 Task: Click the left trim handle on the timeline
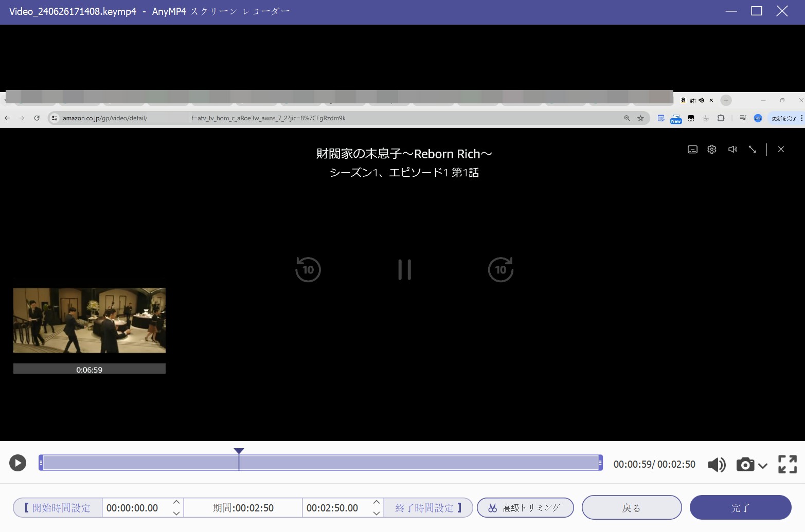click(x=41, y=463)
